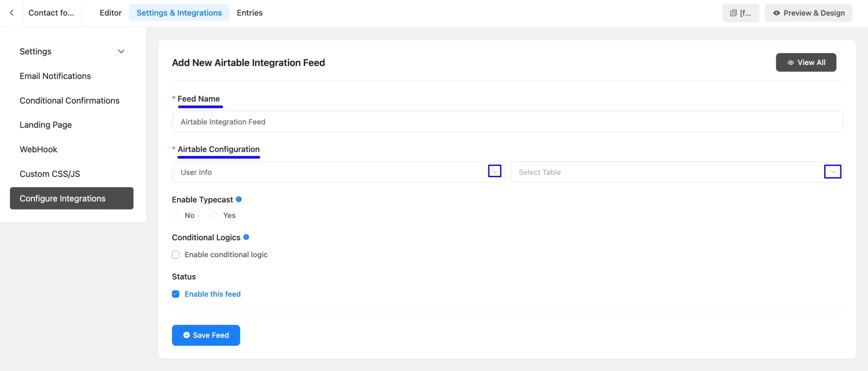The height and width of the screenshot is (371, 868).
Task: Select the Yes radio for Typecast
Action: tap(214, 215)
